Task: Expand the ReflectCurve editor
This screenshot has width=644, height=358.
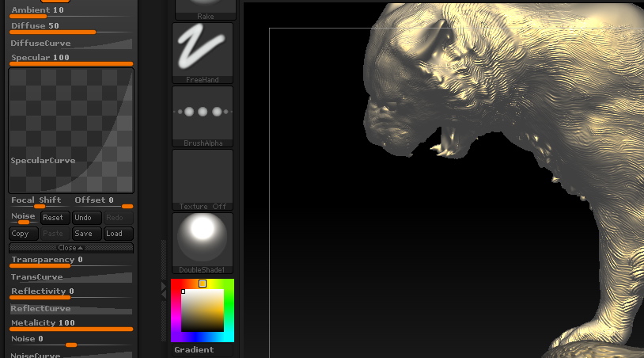Action: 71,309
